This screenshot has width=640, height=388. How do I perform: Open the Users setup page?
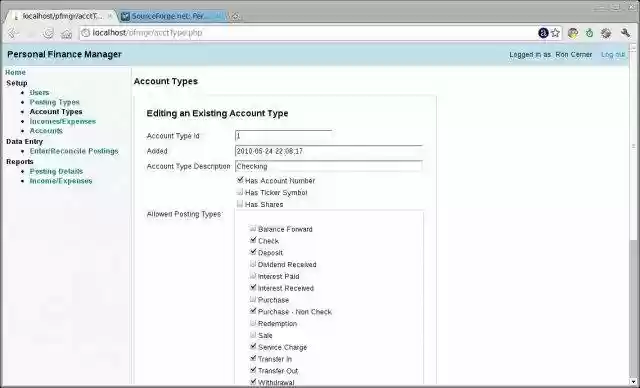click(x=39, y=93)
